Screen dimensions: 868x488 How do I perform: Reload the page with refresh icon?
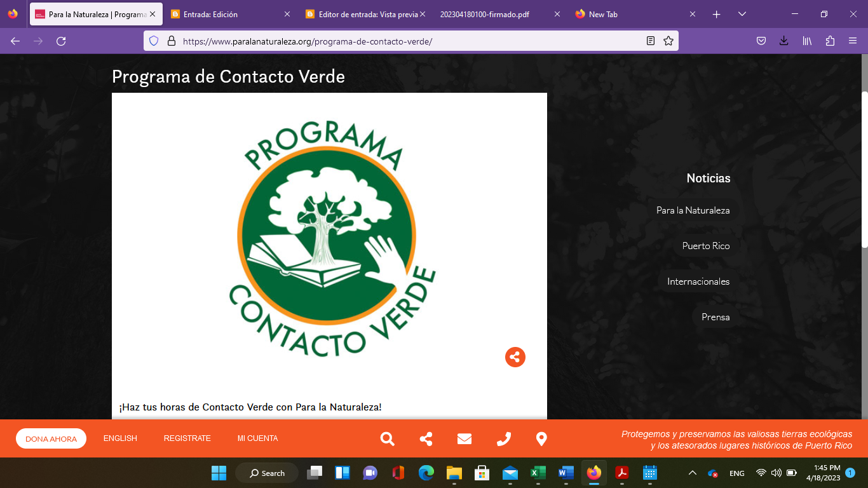click(61, 41)
